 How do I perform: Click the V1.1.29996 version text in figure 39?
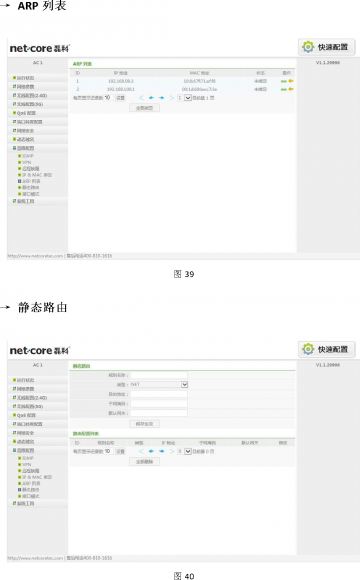coord(328,63)
